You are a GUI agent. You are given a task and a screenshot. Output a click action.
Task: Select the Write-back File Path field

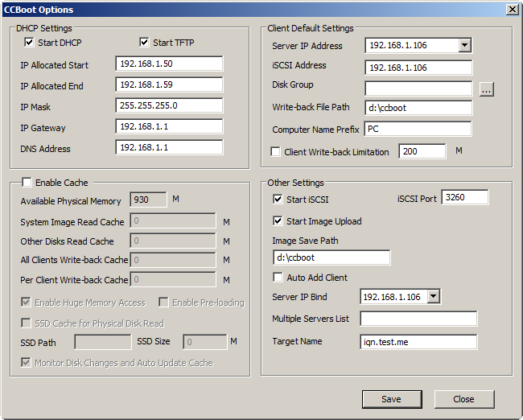pos(418,108)
